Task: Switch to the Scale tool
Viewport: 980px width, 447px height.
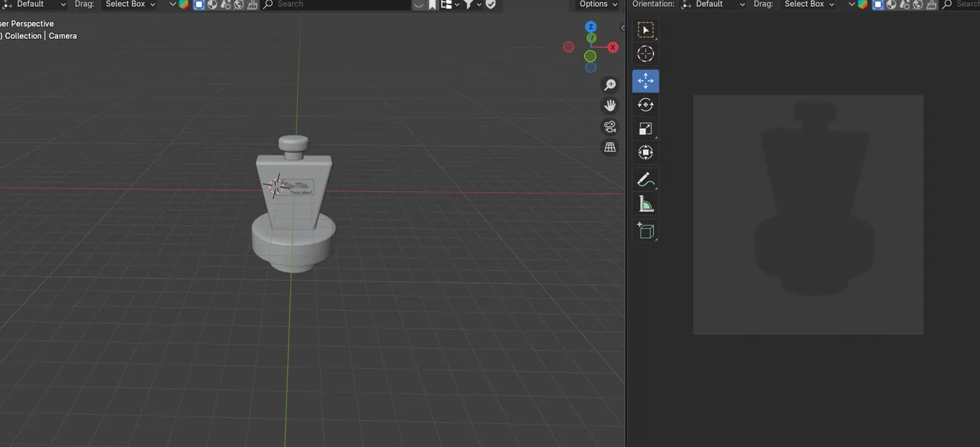Action: pyautogui.click(x=645, y=129)
